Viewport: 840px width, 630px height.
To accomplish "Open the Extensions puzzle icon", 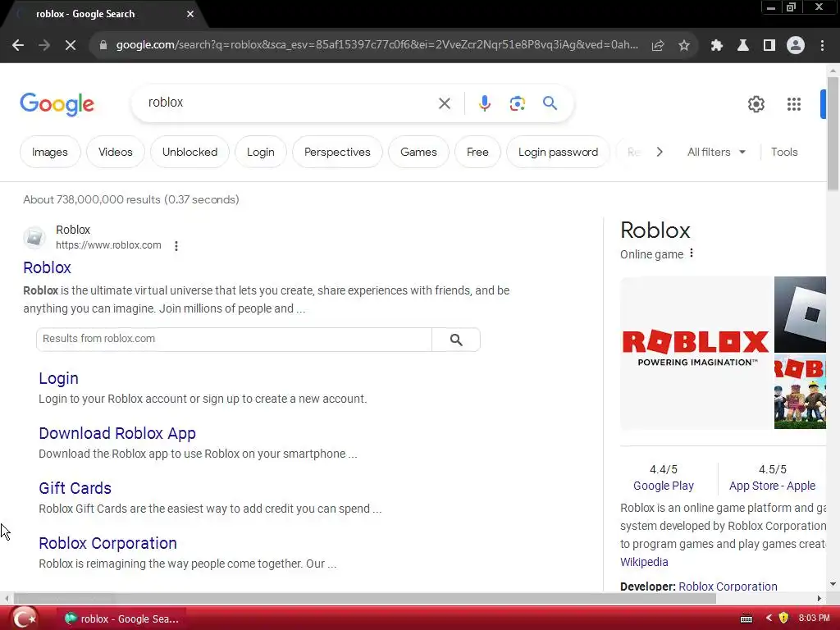I will click(x=717, y=46).
